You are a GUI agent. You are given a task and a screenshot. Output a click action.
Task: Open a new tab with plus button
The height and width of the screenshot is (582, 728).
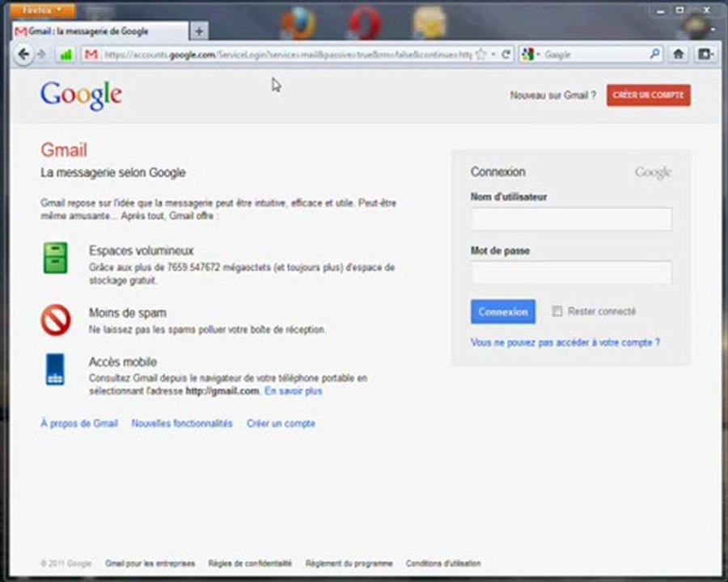(x=199, y=32)
